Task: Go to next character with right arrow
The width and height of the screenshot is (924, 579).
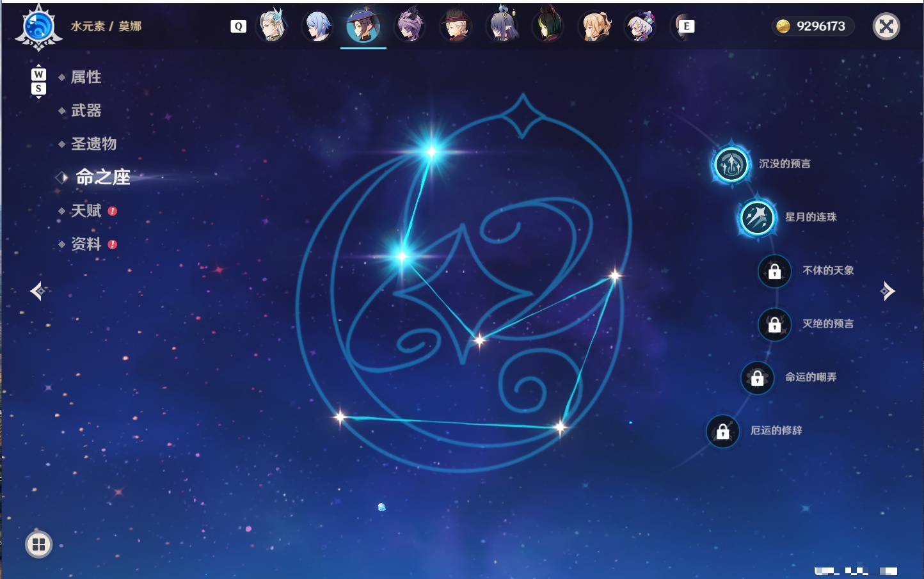Action: click(x=888, y=291)
